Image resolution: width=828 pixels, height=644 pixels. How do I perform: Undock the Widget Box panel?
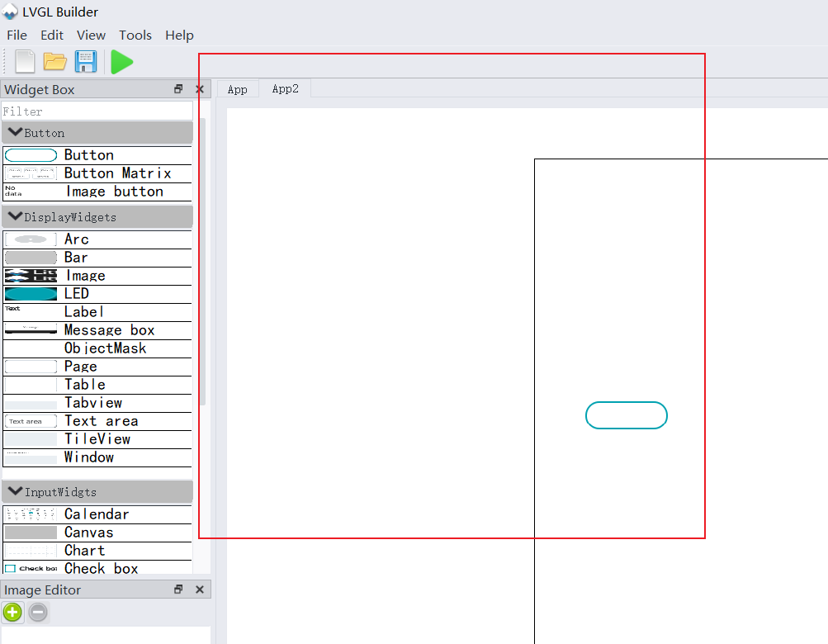(x=177, y=88)
